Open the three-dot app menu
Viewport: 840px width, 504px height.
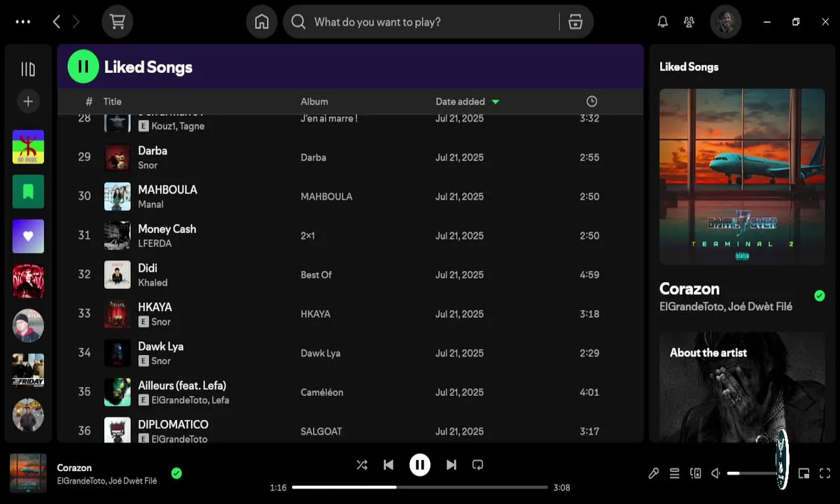pos(23,22)
